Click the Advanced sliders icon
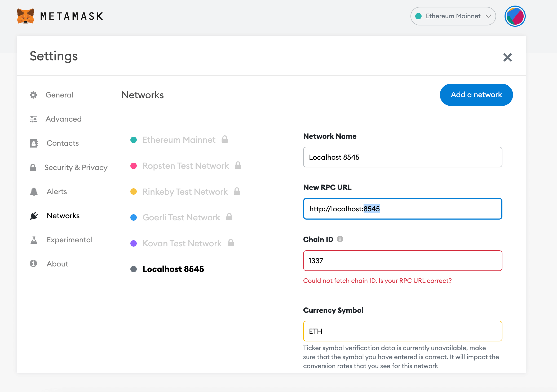Viewport: 557px width, 392px height. (33, 119)
